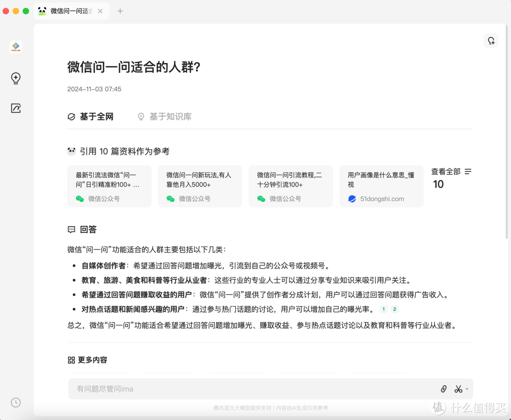Screen dimensions: 511x420
Task: Click the panda icon beside 引用 heading
Action: click(x=71, y=151)
